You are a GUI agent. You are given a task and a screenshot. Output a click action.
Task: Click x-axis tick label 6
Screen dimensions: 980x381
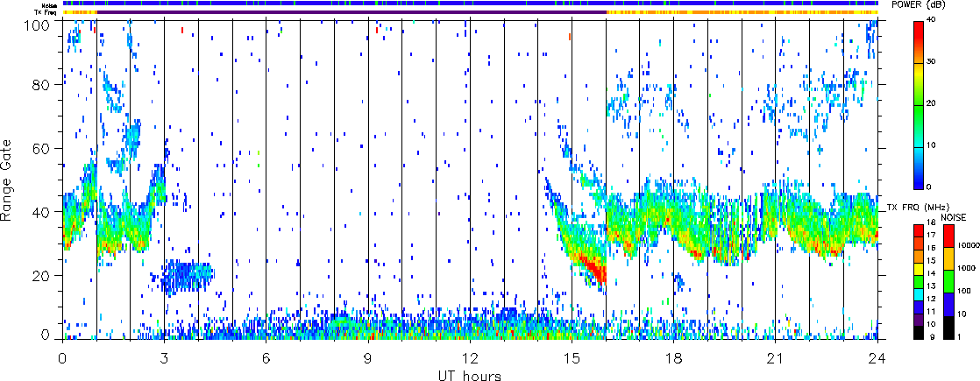[266, 358]
